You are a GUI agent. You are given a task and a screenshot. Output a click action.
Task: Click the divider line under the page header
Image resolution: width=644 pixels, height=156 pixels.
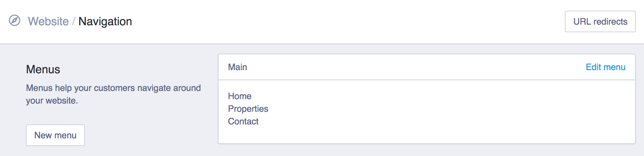317,44
